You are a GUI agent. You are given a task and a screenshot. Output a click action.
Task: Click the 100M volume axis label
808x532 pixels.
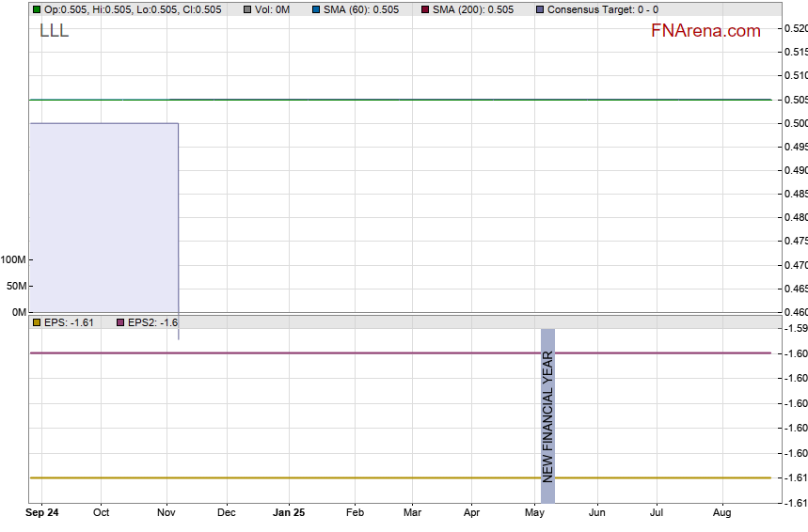(14, 259)
